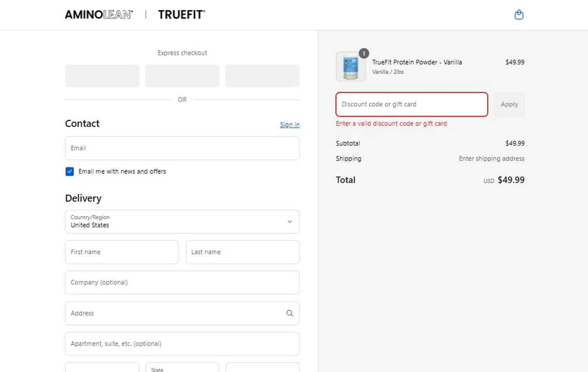Click the Subtotal label
The image size is (588, 372).
[x=348, y=143]
